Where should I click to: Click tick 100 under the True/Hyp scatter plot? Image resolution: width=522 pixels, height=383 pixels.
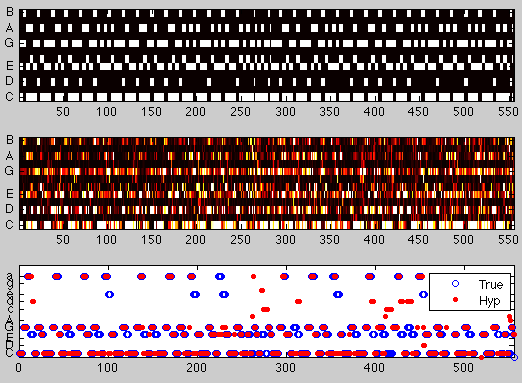107,368
